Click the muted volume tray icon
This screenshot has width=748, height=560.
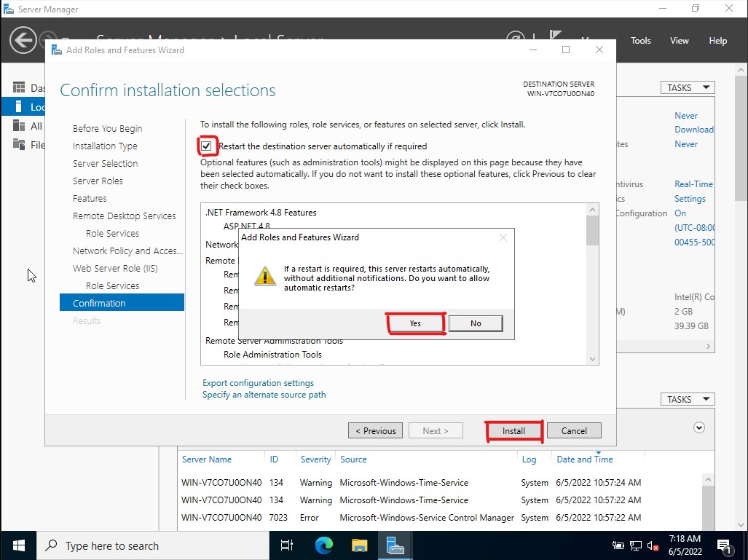click(x=653, y=545)
